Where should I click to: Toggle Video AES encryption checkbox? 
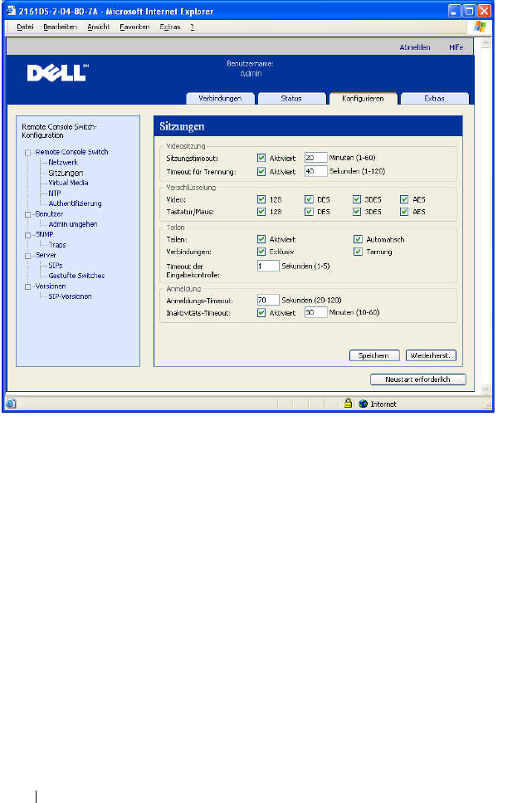(x=404, y=199)
